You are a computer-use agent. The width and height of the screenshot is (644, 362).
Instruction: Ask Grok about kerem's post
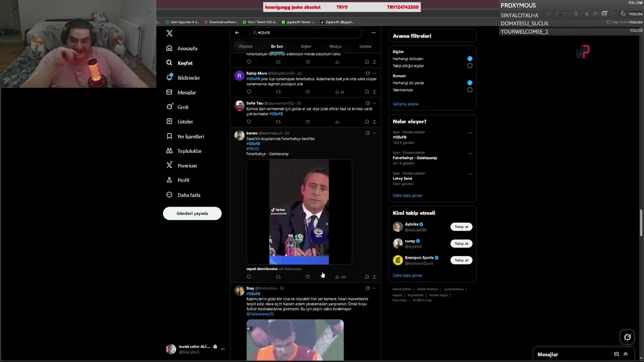367,133
